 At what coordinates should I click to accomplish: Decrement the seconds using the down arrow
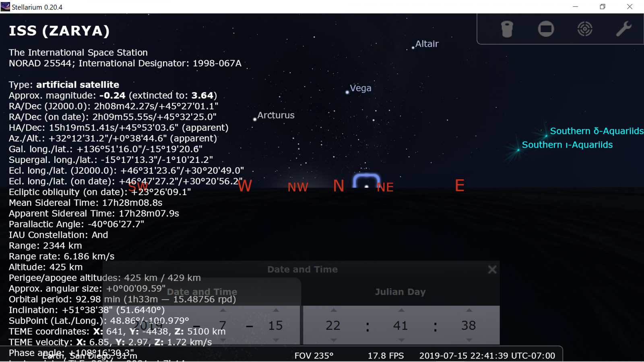[469, 340]
